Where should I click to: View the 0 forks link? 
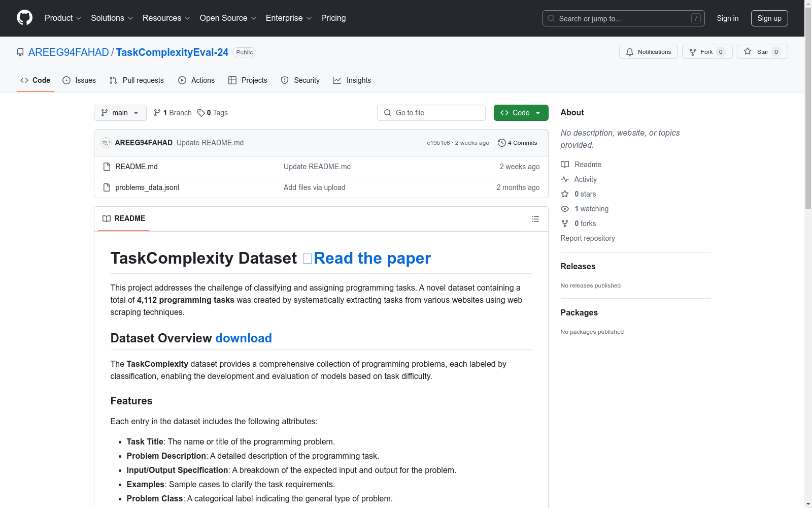(579, 224)
